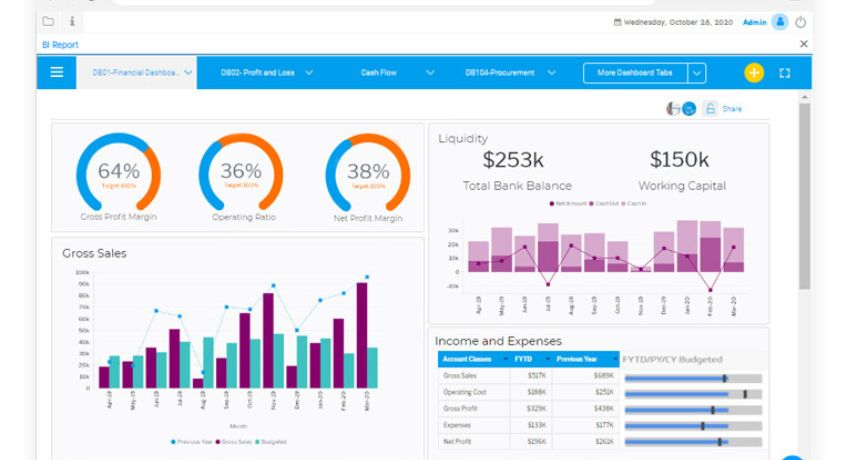Open the hamburger menu in blue bar
This screenshot has width=847, height=460.
[57, 73]
